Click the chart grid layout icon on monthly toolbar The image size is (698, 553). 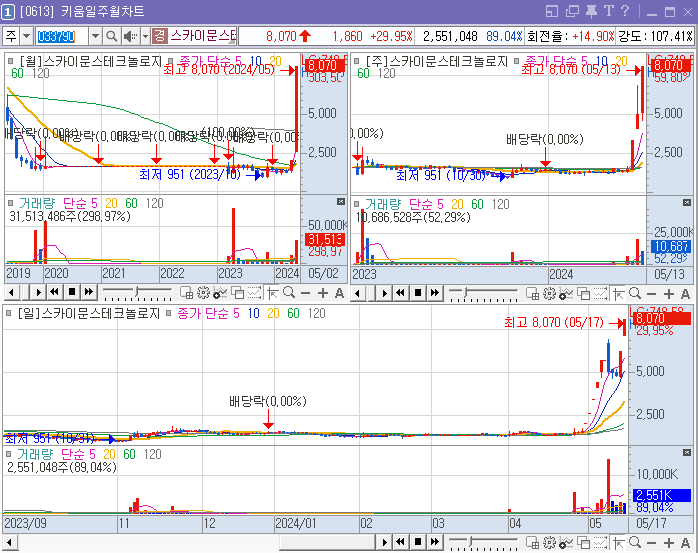187,293
